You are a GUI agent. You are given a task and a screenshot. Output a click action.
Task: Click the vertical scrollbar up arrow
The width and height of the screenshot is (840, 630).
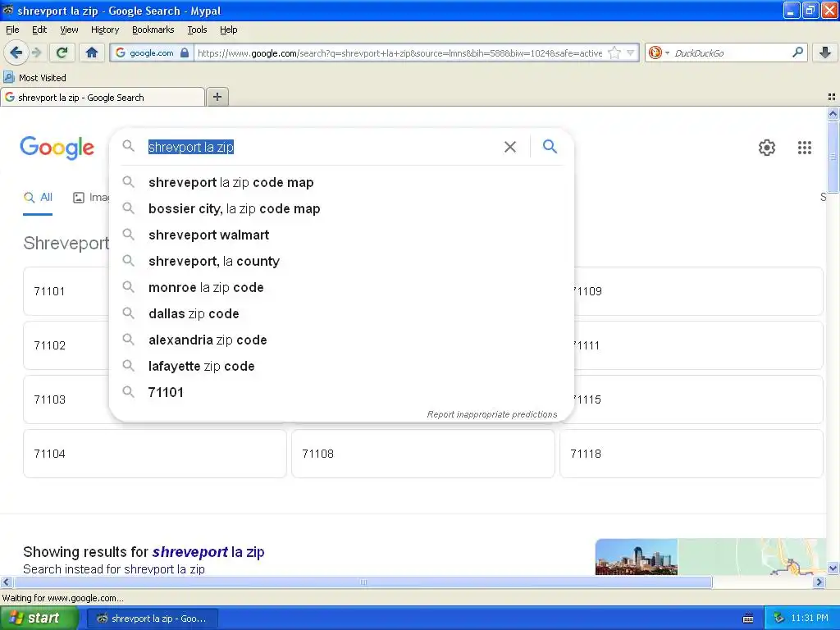pos(833,113)
